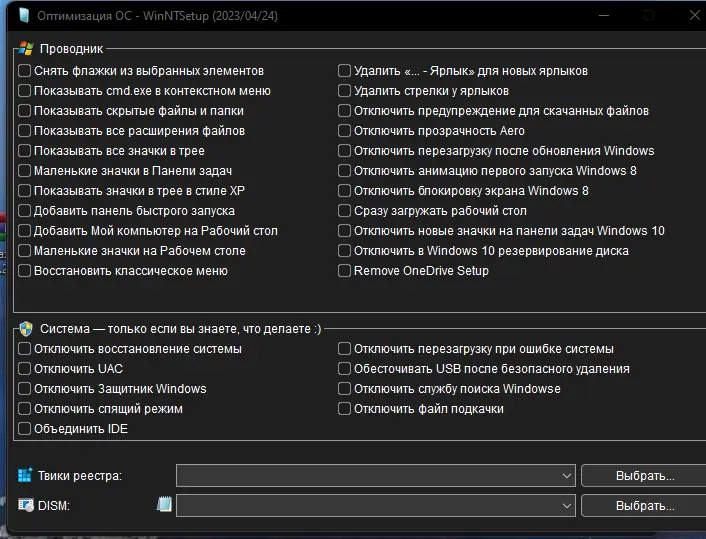The image size is (706, 539).
Task: Click Выбрать button for Твики реестра
Action: (645, 476)
